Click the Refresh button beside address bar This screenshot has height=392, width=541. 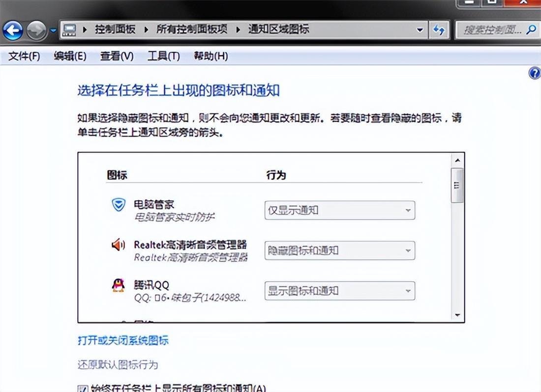point(439,30)
